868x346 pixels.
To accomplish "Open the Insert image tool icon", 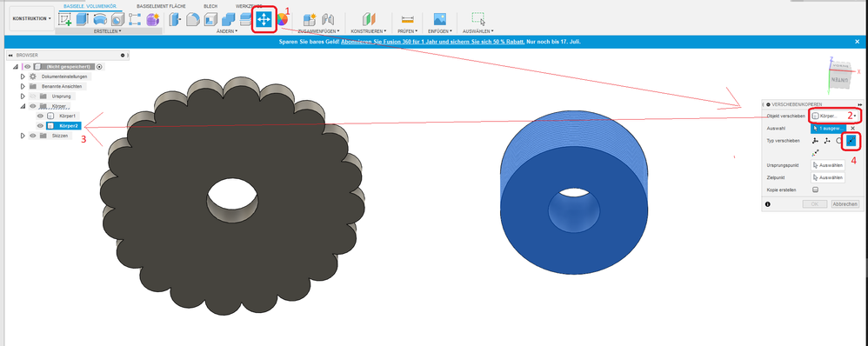I will [x=440, y=20].
